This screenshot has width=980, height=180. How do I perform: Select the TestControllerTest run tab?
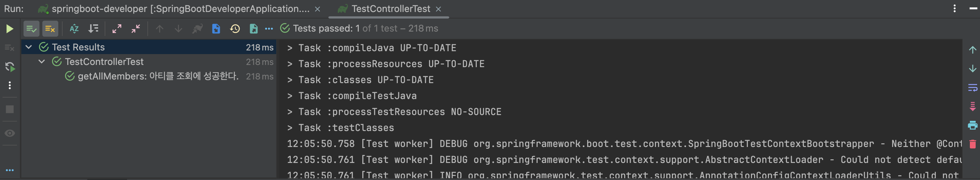pyautogui.click(x=390, y=9)
